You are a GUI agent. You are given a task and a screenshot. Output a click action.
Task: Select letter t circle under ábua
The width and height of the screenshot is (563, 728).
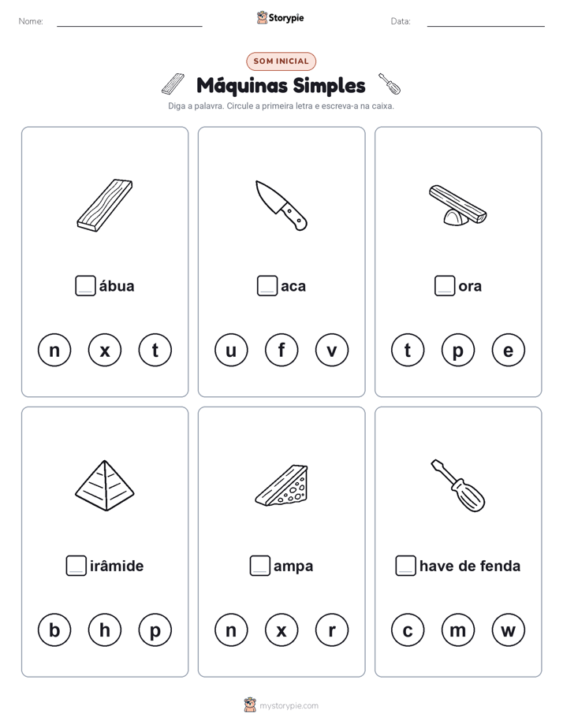155,350
